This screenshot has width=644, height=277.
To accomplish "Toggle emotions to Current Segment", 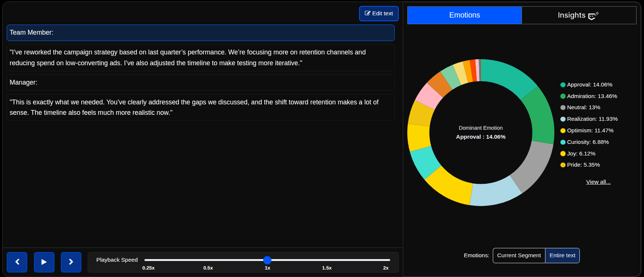I will click(519, 255).
